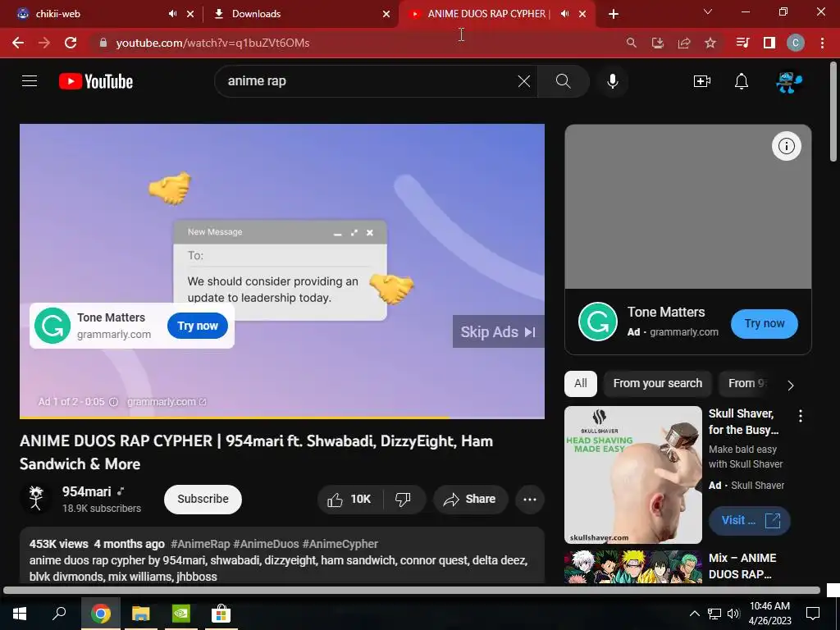Screen dimensions: 840x630
Task: Open the NVIDIA app in taskbar
Action: [181, 614]
